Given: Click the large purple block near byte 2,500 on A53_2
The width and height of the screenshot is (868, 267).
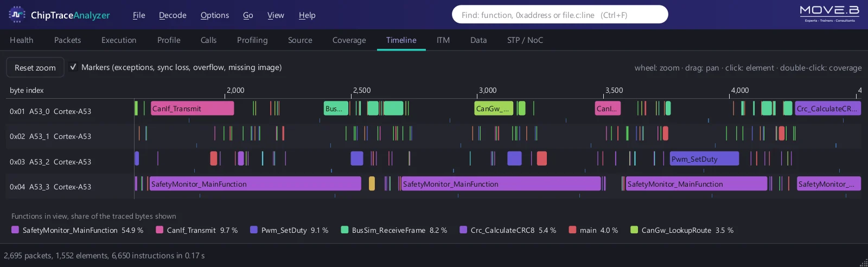Looking at the screenshot, I should click(357, 158).
